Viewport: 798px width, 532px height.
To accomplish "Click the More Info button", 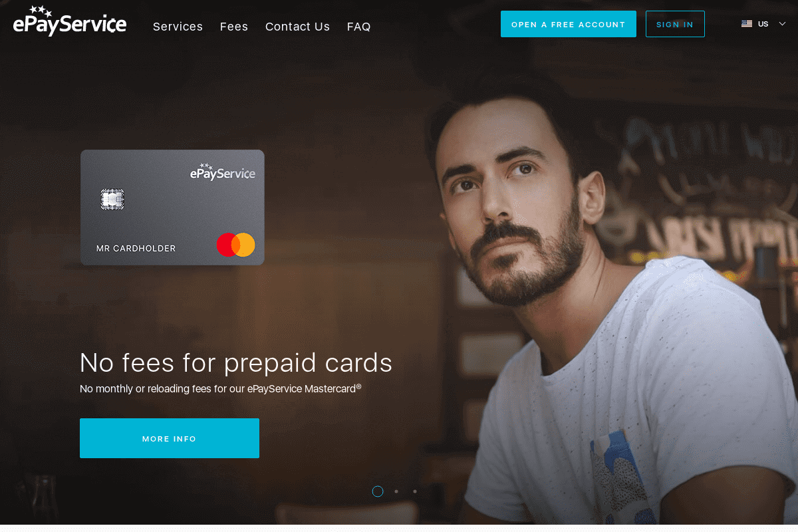I will point(170,438).
